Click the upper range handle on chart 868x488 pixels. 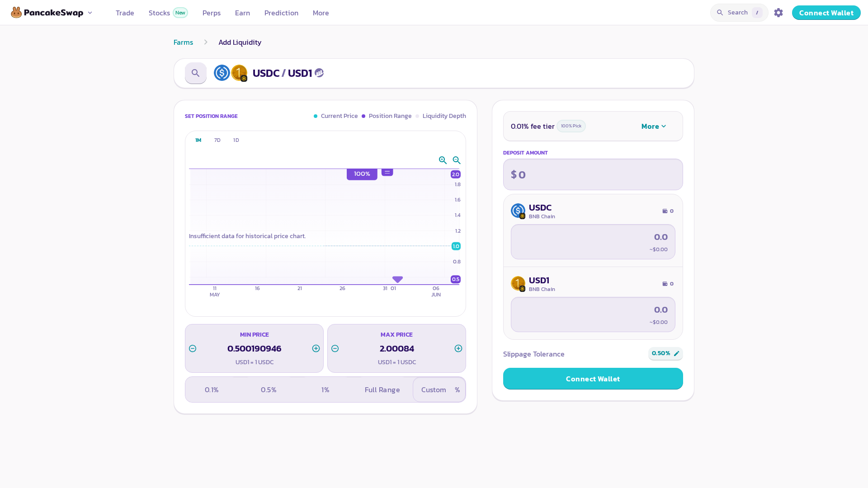click(387, 172)
